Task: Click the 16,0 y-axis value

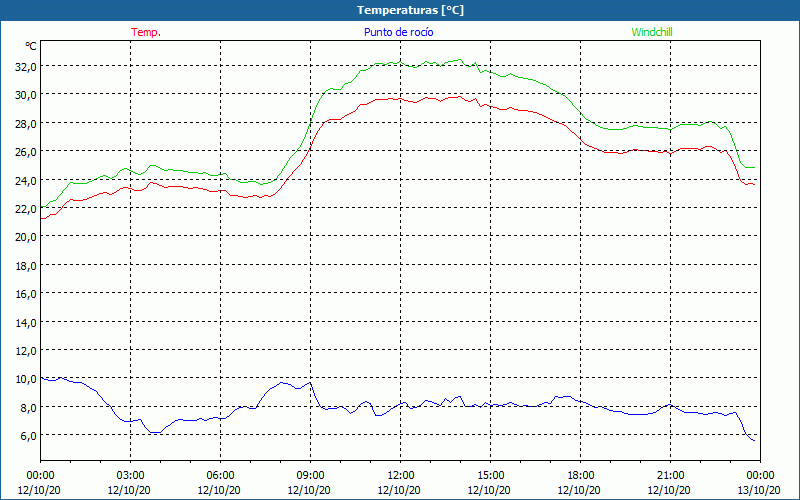Action: coord(26,294)
